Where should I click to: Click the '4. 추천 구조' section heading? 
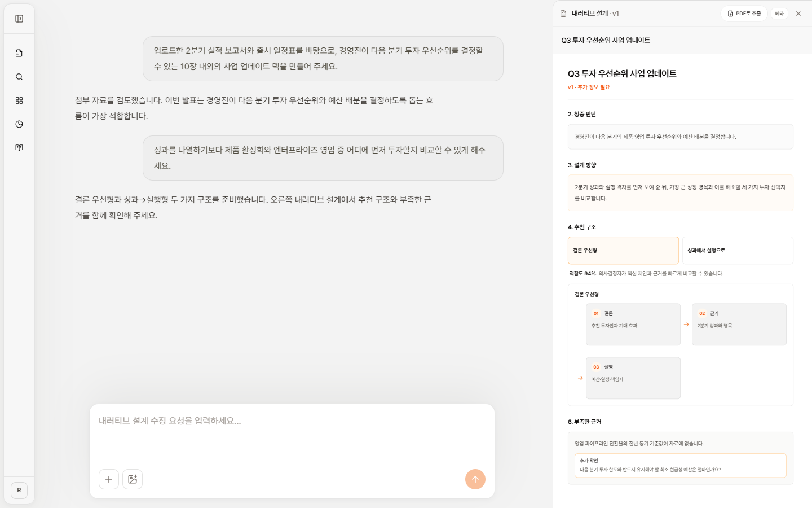[582, 227]
